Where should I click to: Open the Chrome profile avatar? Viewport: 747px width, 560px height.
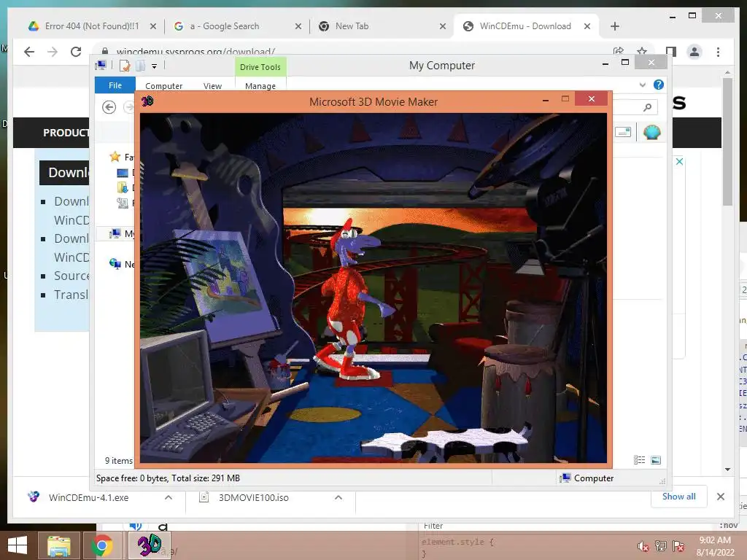694,52
